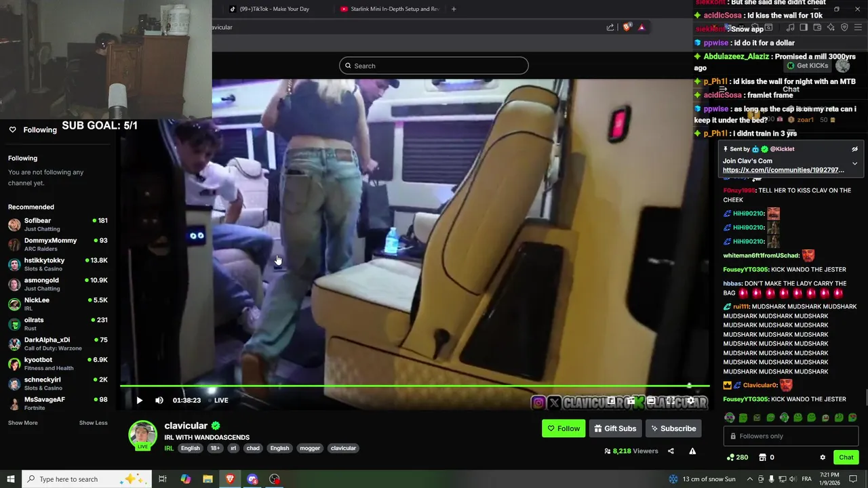The image size is (868, 488).
Task: Open Brave VPN shield icon
Action: coord(844,27)
